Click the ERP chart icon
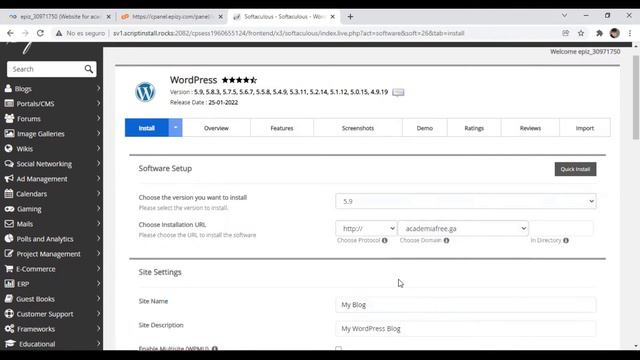Viewport: 640px width, 360px height. (x=9, y=284)
